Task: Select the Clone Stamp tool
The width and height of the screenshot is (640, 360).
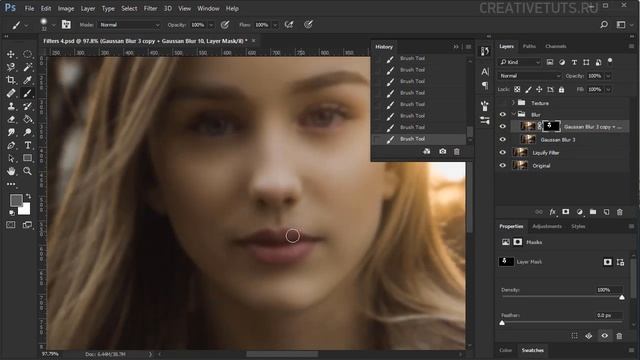Action: point(11,106)
